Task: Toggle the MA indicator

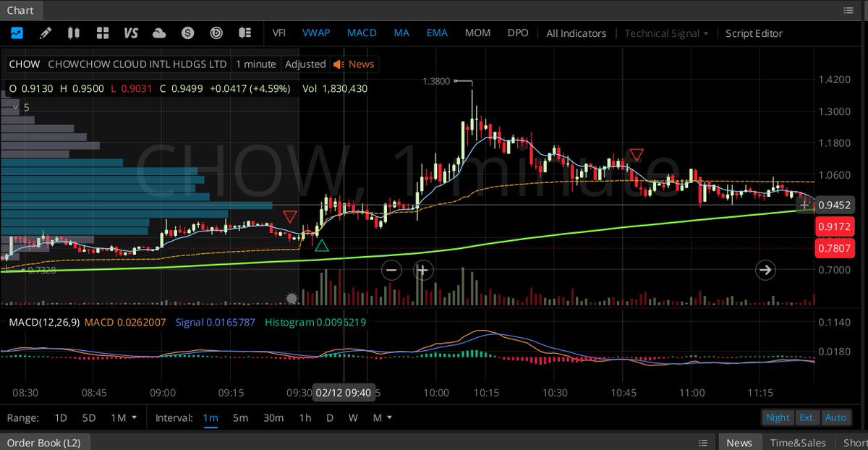Action: (401, 33)
